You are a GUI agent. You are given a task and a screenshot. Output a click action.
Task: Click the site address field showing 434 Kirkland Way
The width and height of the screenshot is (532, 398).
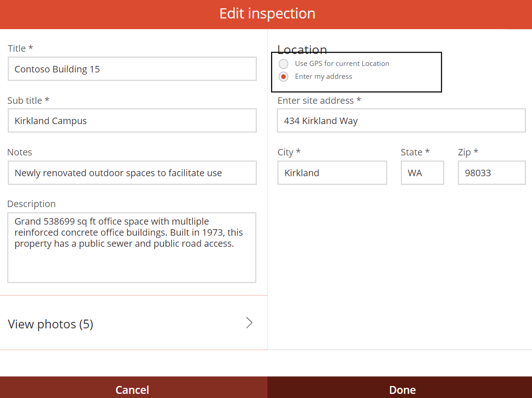click(401, 120)
